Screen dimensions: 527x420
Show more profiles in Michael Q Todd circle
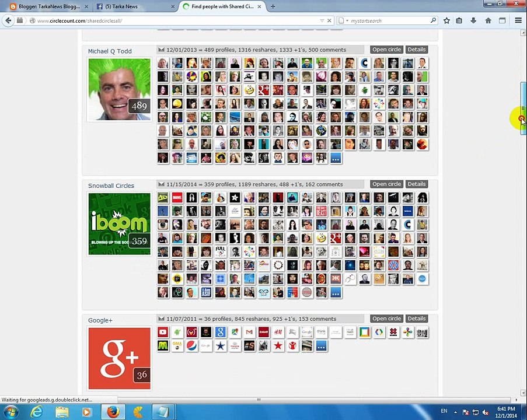point(336,158)
